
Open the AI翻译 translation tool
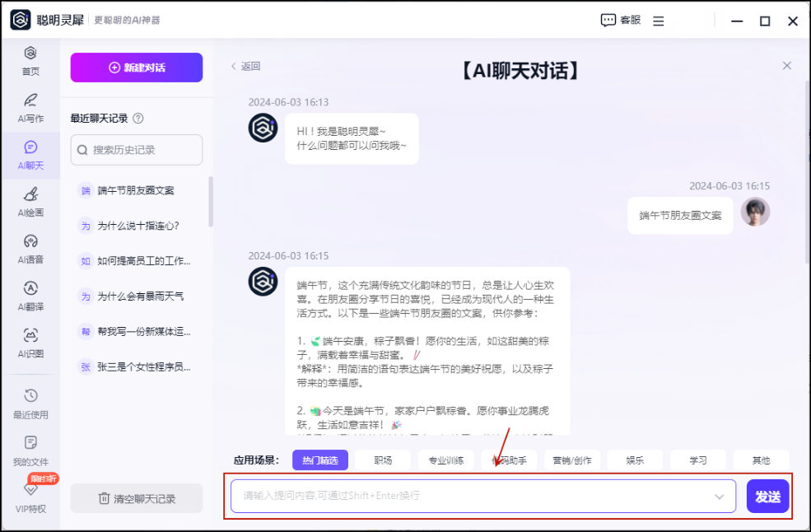click(30, 296)
